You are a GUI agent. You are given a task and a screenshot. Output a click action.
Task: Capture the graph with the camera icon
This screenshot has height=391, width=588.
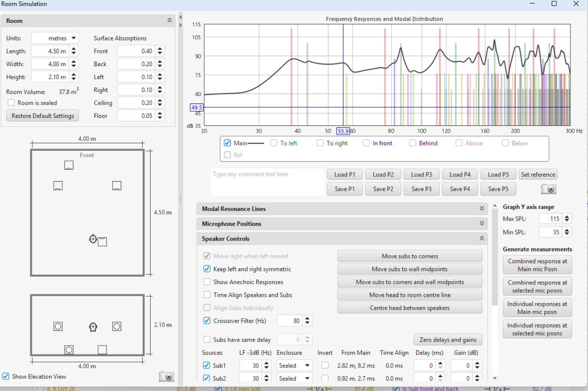549,189
